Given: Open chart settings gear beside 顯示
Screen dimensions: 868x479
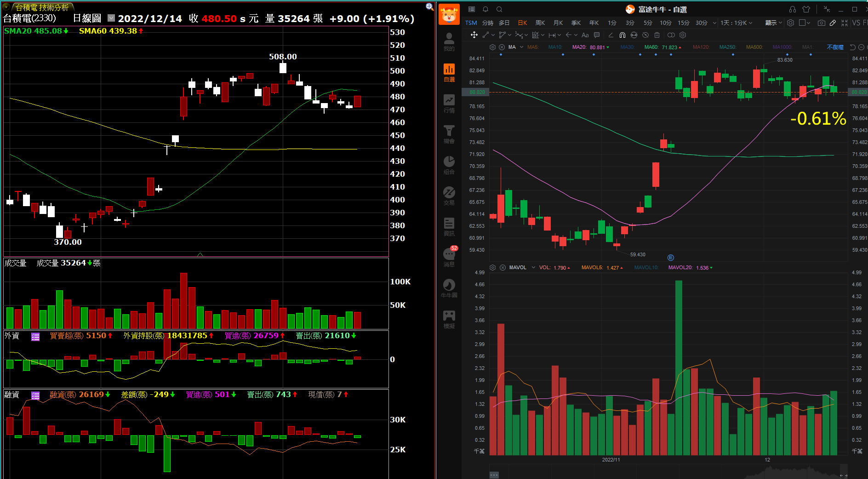Looking at the screenshot, I should [x=791, y=23].
